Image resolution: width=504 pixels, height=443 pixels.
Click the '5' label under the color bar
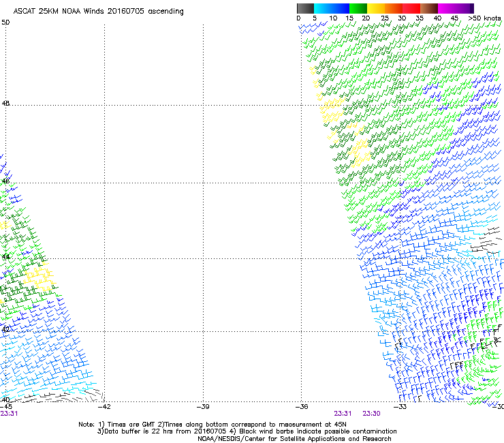click(x=315, y=18)
